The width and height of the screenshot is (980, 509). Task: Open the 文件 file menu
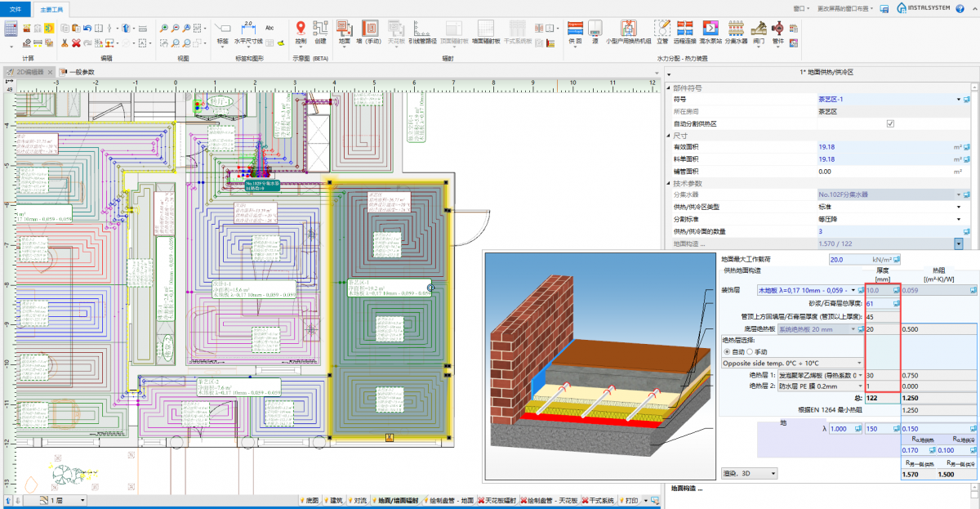[16, 8]
